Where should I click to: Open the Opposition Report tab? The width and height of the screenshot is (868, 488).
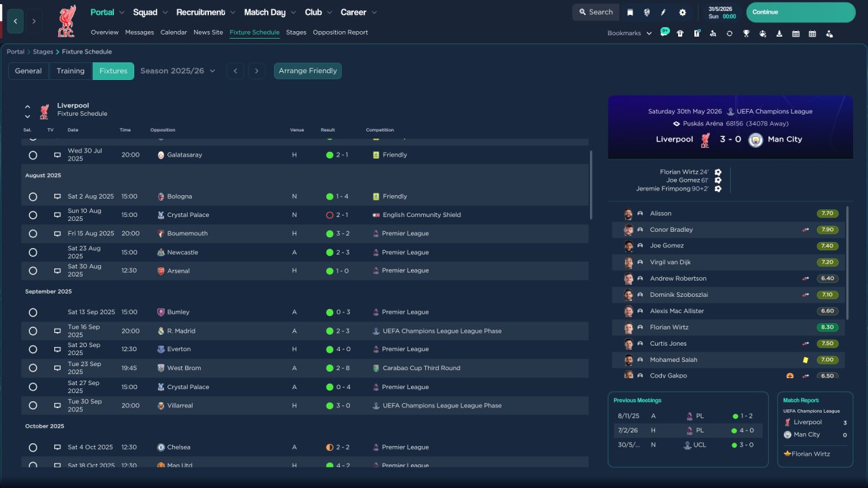[x=340, y=32]
